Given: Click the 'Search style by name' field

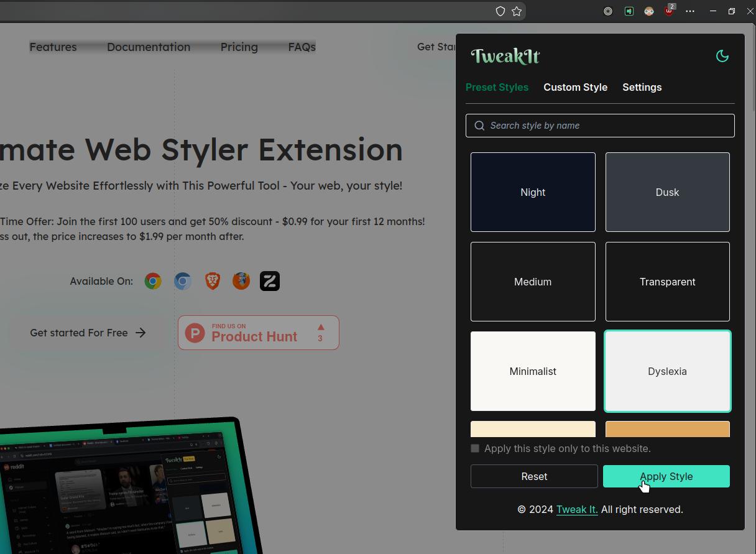Looking at the screenshot, I should (x=600, y=126).
